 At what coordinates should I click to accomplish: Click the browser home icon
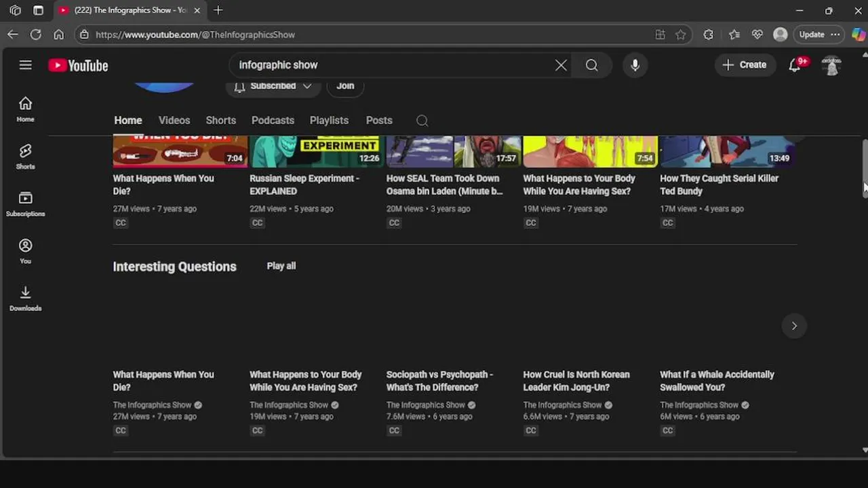tap(59, 35)
